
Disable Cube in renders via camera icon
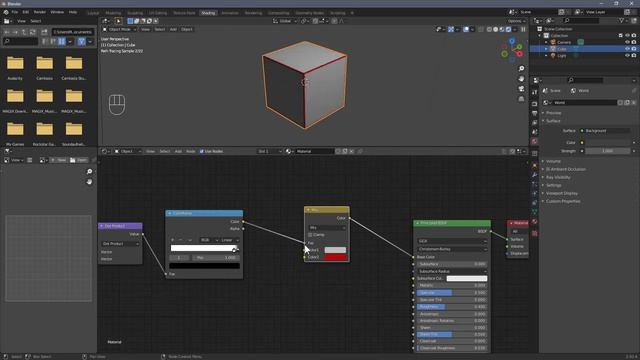click(634, 49)
